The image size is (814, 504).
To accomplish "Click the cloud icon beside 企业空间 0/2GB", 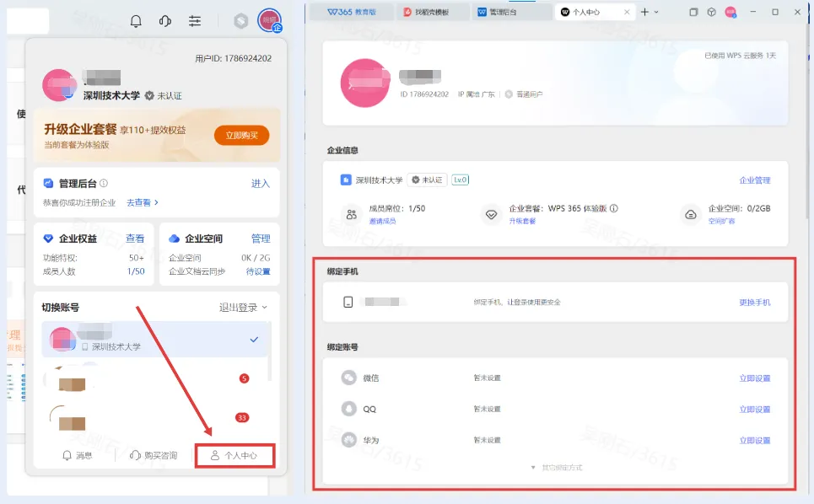I will (x=691, y=214).
